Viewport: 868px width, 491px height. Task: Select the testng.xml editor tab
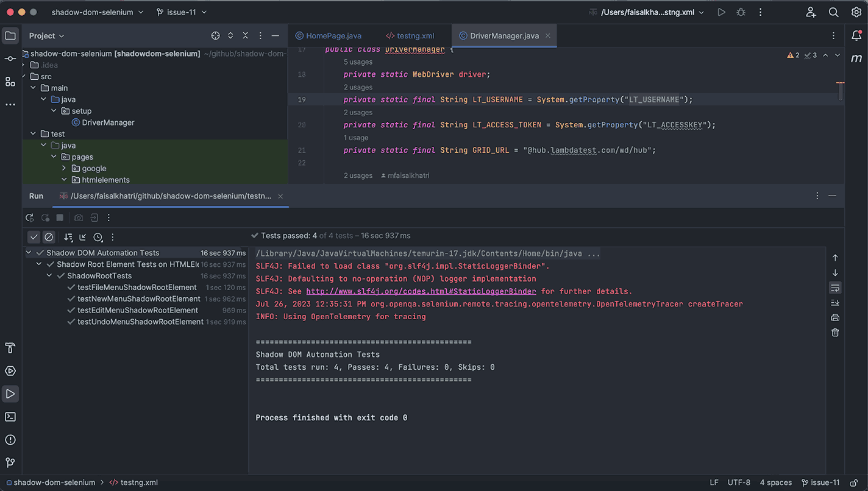point(416,35)
